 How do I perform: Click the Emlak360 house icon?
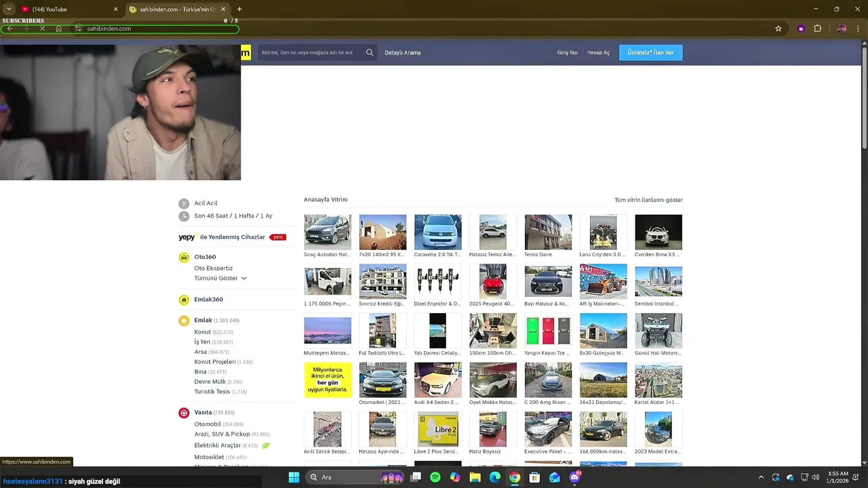click(184, 300)
